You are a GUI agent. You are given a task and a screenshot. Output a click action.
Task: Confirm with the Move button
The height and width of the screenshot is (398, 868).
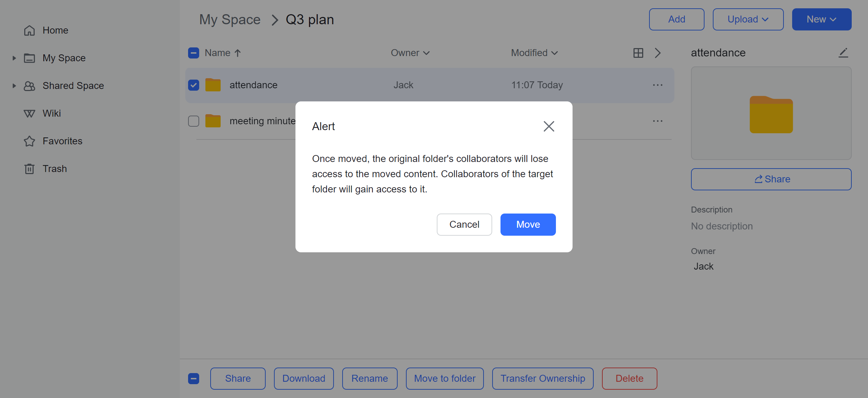[x=528, y=225]
